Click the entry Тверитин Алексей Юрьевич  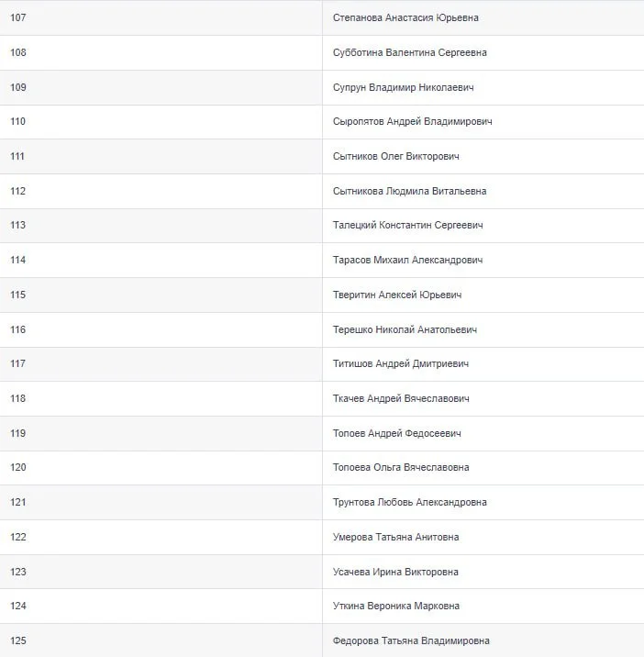pos(397,295)
